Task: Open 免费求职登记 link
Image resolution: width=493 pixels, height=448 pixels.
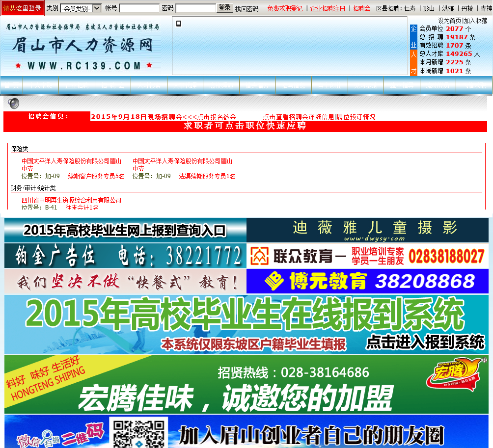Action: [285, 8]
